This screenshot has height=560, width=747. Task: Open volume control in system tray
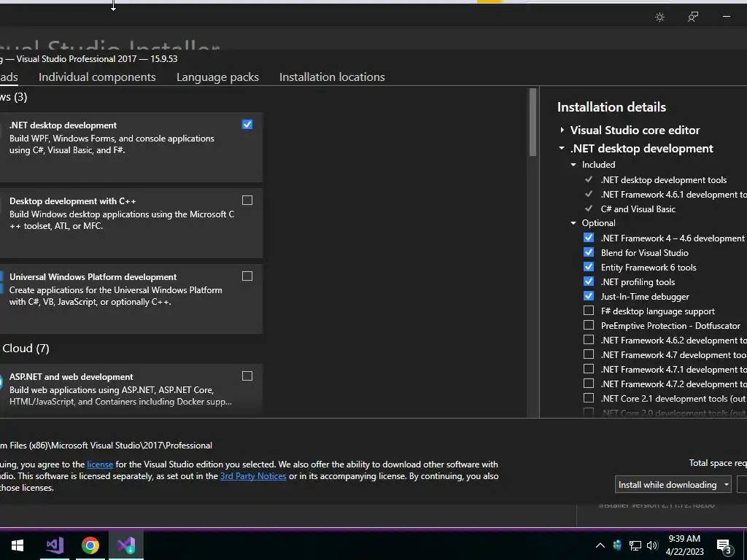pyautogui.click(x=652, y=545)
